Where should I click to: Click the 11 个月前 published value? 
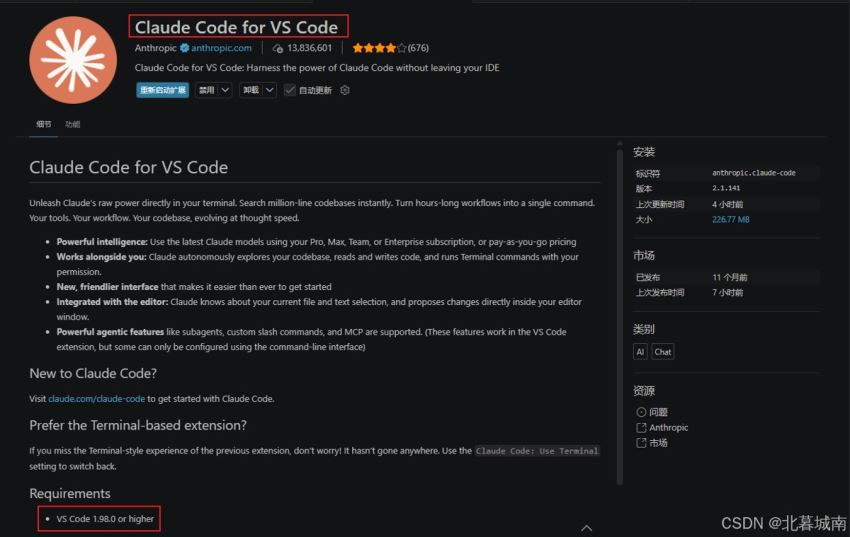pos(730,277)
